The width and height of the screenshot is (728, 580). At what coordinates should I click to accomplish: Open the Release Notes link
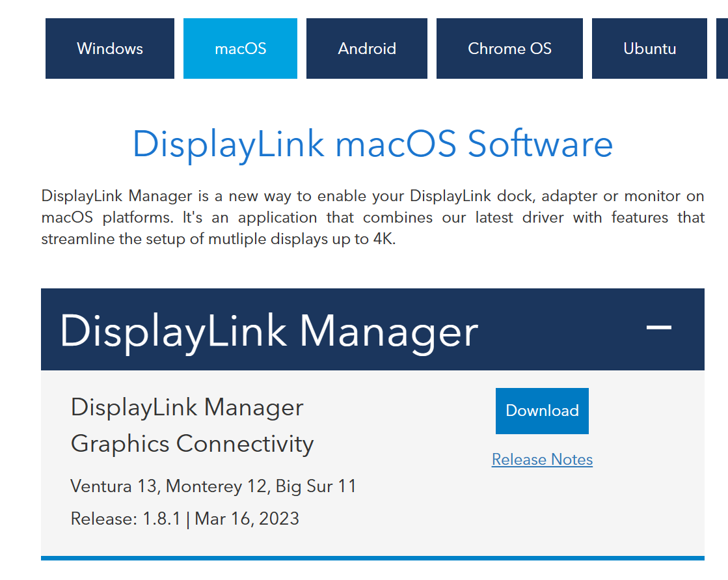[x=543, y=460]
